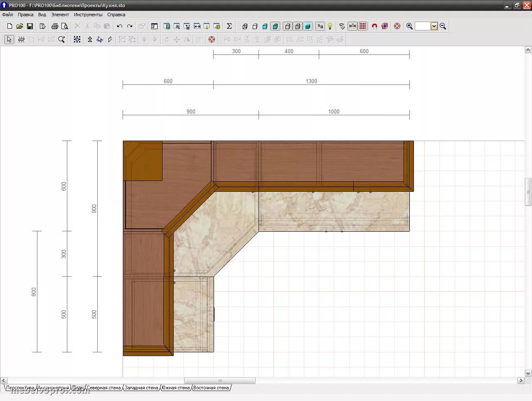Screen dimensions: 532x401
Task: Click the red magnet snap icon
Action: pyautogui.click(x=374, y=26)
